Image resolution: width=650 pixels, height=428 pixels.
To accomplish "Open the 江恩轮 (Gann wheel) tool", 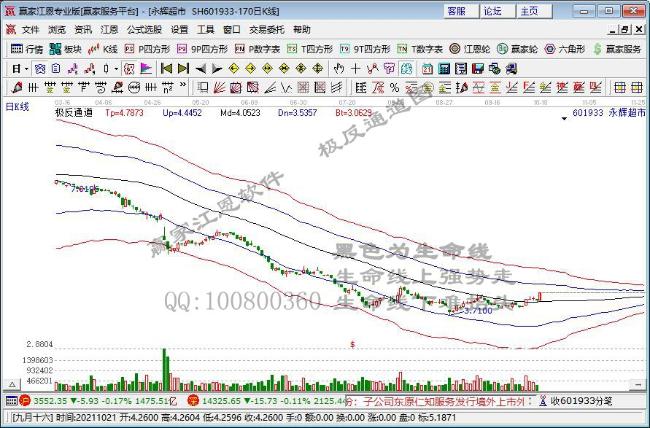I will [x=470, y=49].
